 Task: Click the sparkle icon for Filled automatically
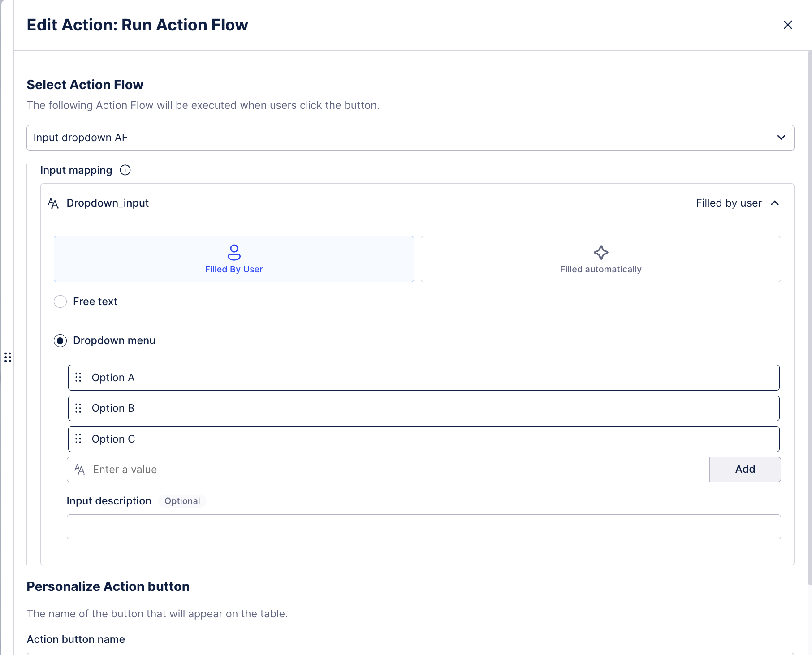coord(600,253)
